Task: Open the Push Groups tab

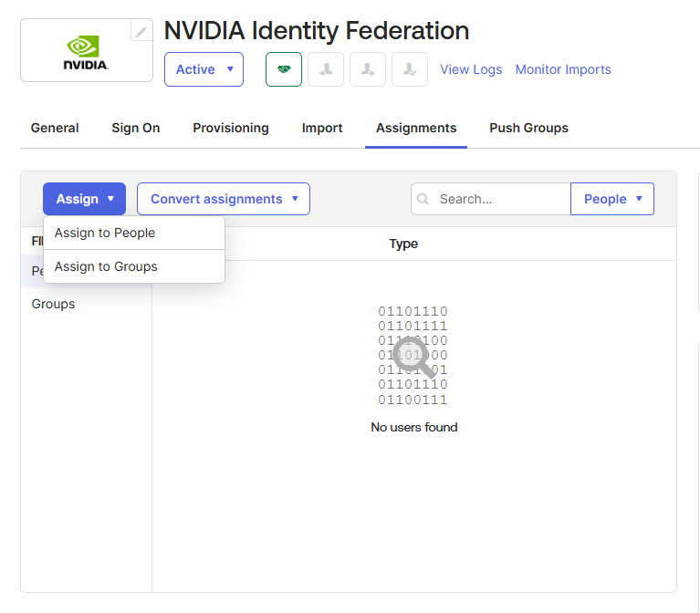Action: (x=528, y=128)
